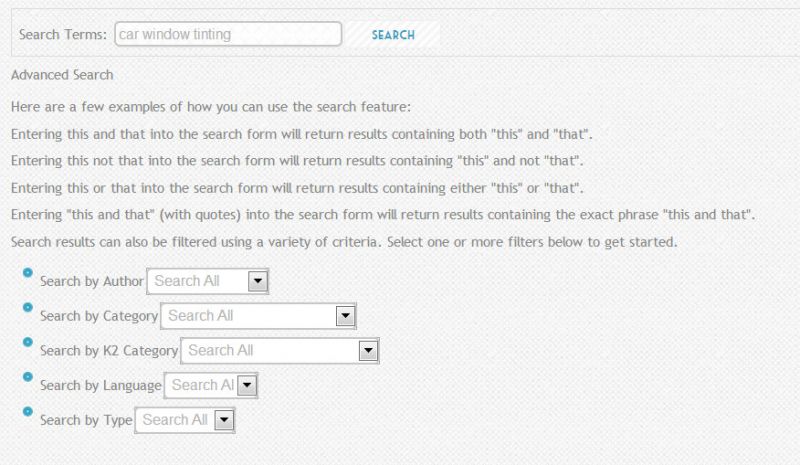Click the blue bullet beside Search by Category

pos(28,307)
